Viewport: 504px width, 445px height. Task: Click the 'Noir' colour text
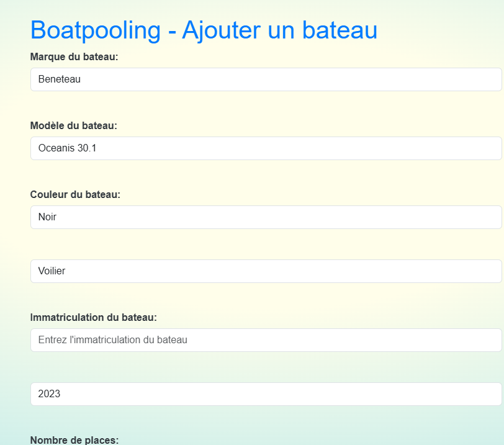(47, 217)
